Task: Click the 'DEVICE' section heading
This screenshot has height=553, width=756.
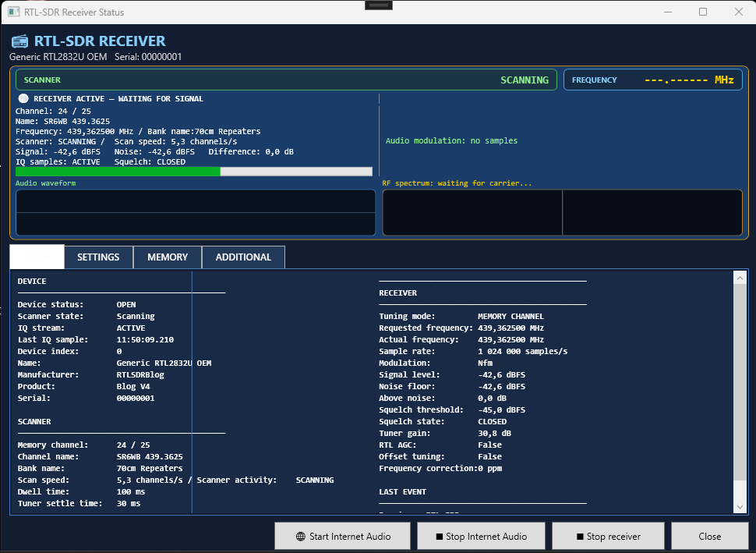Action: 32,282
